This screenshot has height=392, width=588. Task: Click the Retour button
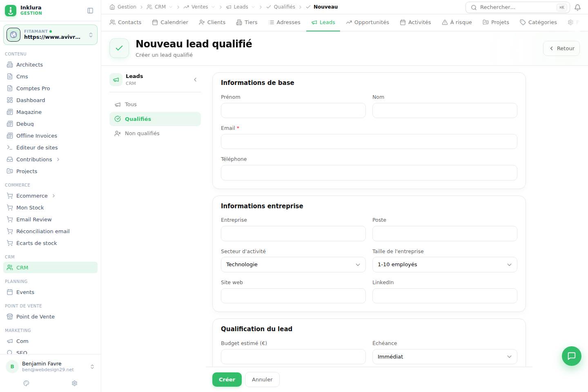point(561,48)
